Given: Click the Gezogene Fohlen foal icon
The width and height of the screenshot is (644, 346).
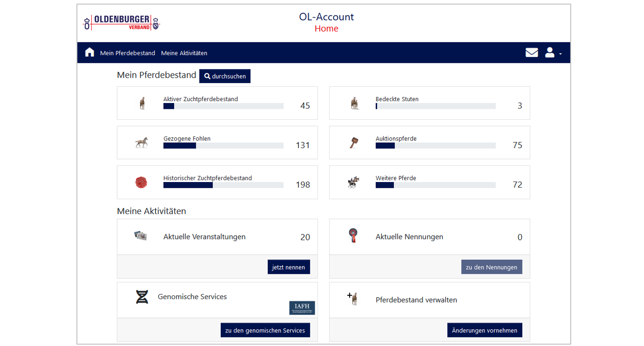Looking at the screenshot, I should 142,143.
